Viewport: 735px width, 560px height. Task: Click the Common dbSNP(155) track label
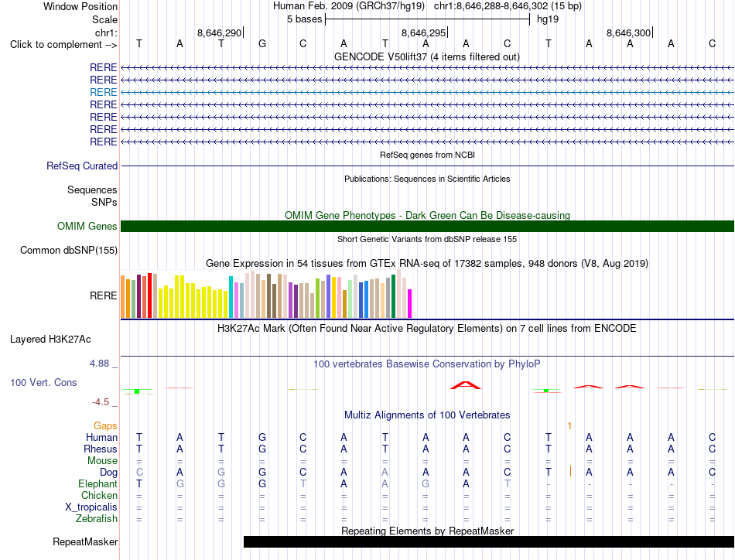pos(69,251)
